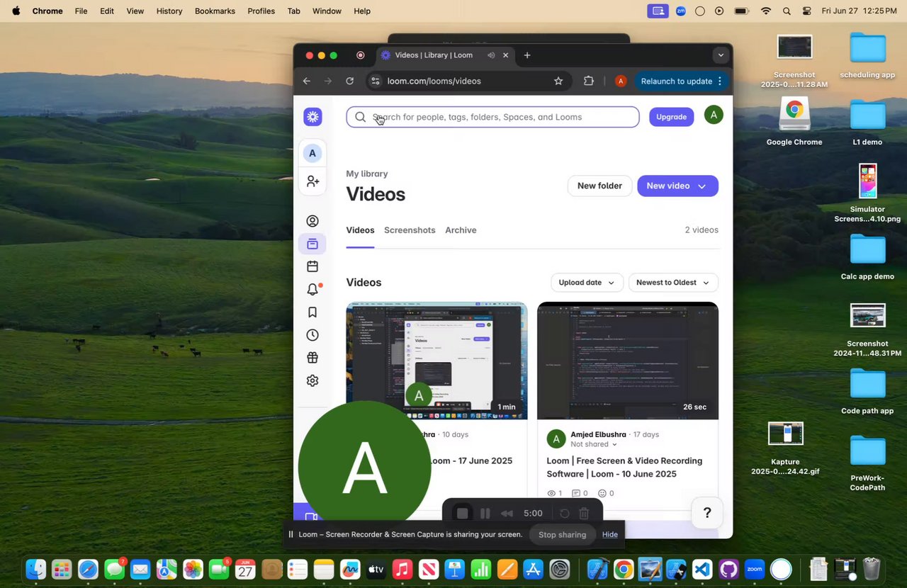Viewport: 907px width, 588px height.
Task: Open the user avatar at top right of Loom
Action: tap(714, 115)
